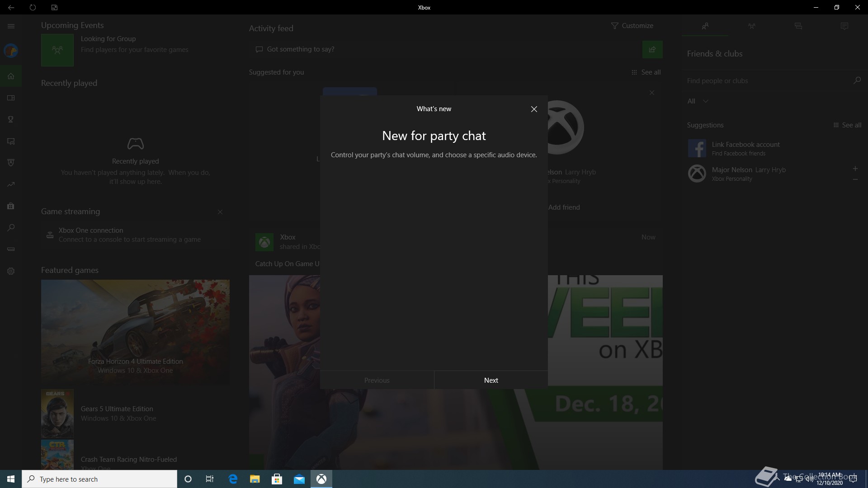
Task: Switch to Friends tab icon
Action: point(705,26)
